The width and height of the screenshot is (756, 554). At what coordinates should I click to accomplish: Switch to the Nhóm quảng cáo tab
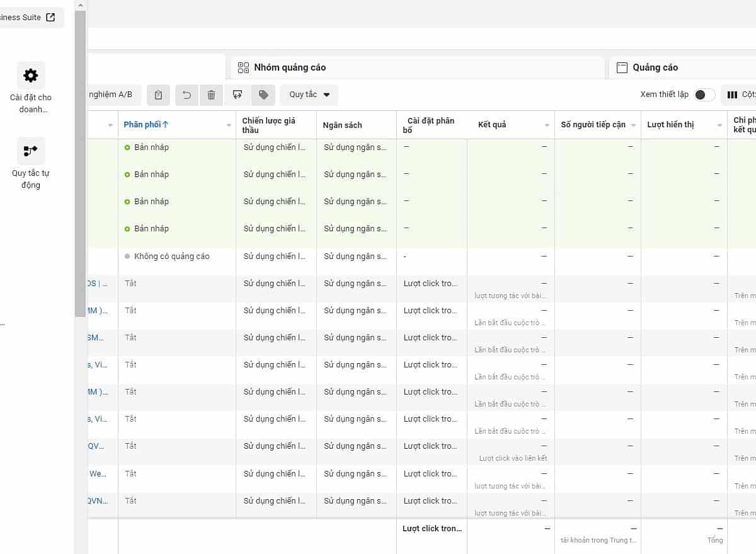pyautogui.click(x=290, y=67)
